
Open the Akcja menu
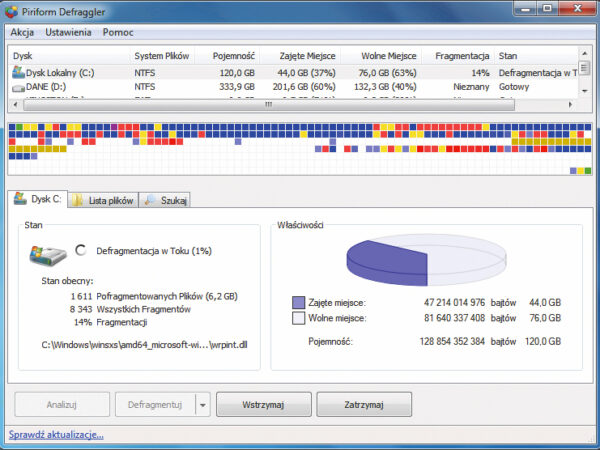[22, 33]
